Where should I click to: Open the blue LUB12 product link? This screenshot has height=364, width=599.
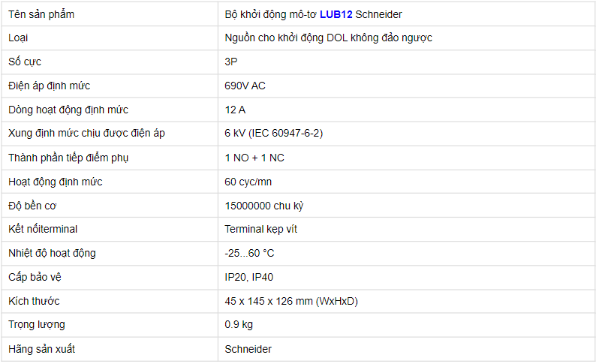point(336,14)
